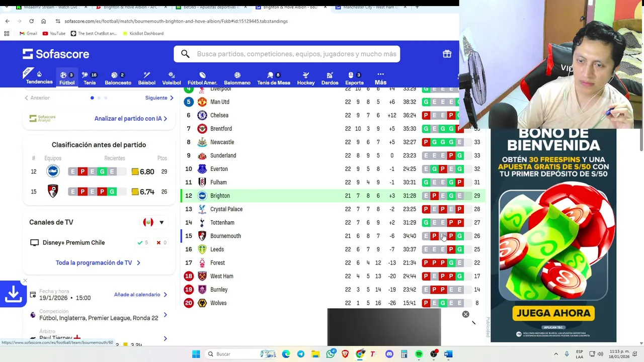Open the Esports category icon

tap(354, 78)
